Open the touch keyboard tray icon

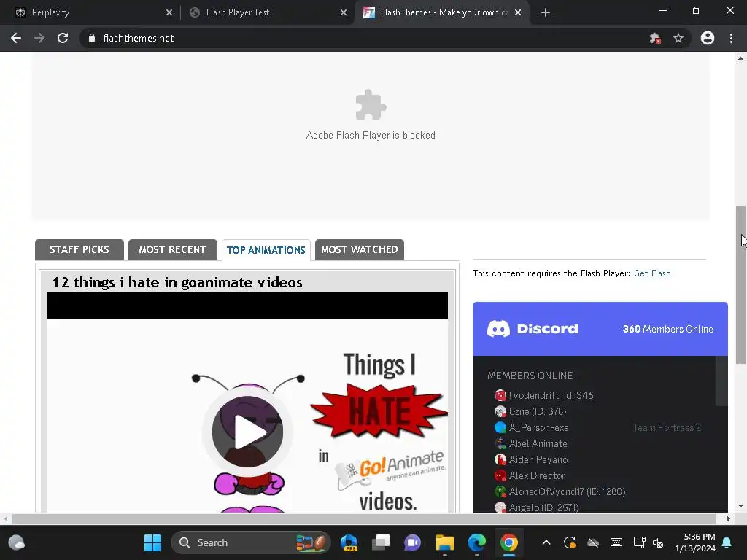(616, 542)
